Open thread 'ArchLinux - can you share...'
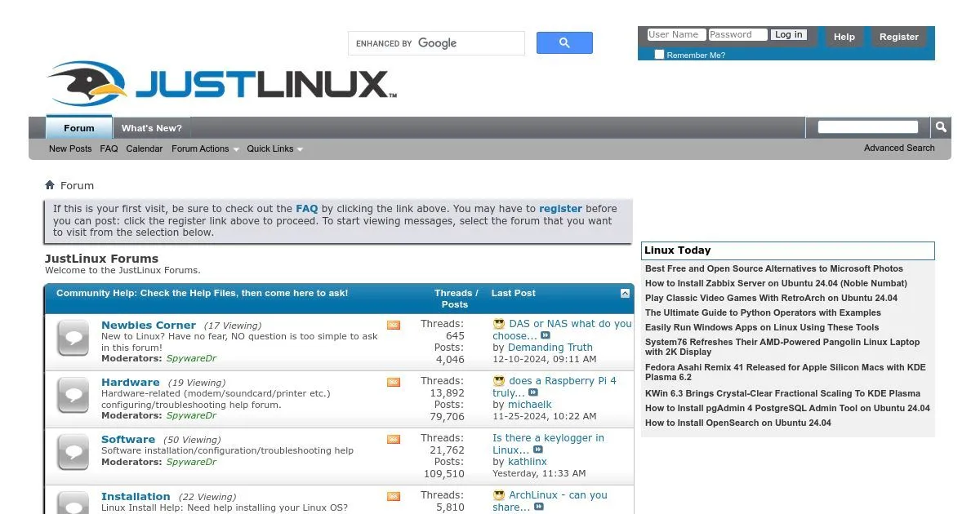The image size is (980, 514). click(x=551, y=501)
